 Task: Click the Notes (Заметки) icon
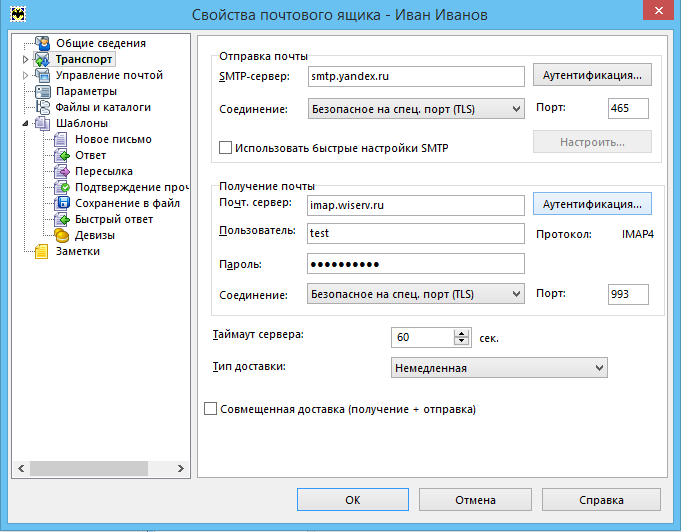(42, 251)
